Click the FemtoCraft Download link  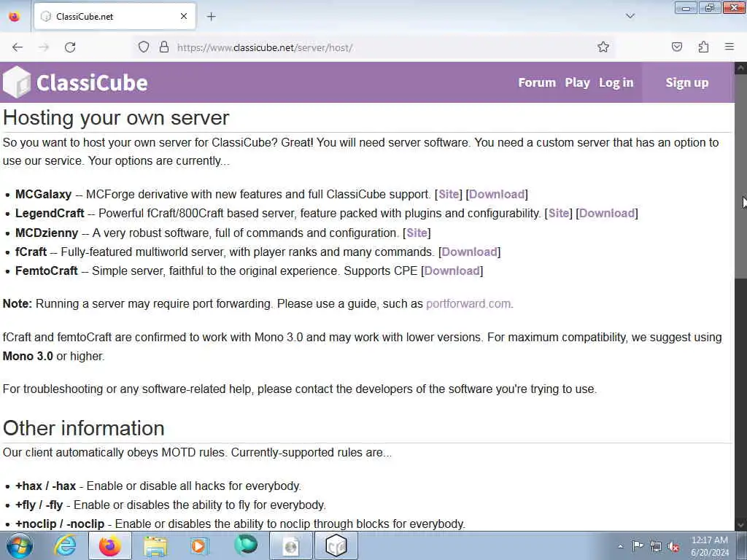(452, 271)
